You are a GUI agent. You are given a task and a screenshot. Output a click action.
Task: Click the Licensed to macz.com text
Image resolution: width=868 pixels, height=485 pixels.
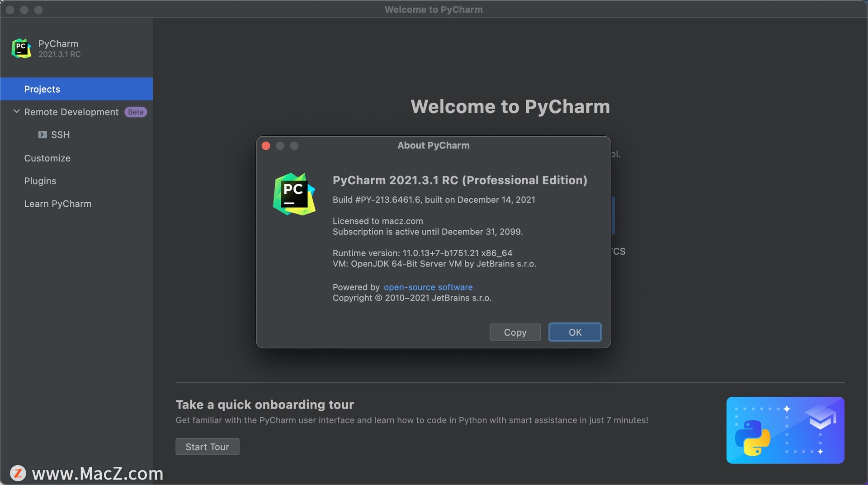coord(378,221)
